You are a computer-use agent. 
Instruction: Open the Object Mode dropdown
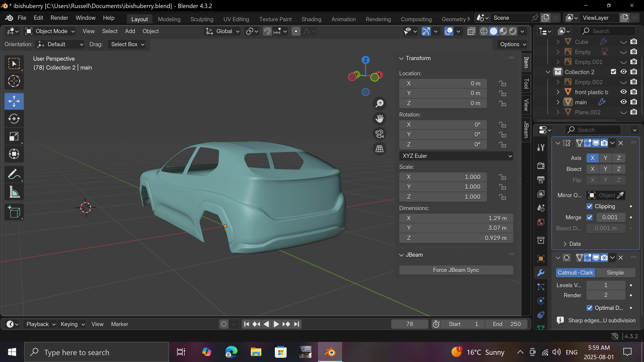(50, 31)
